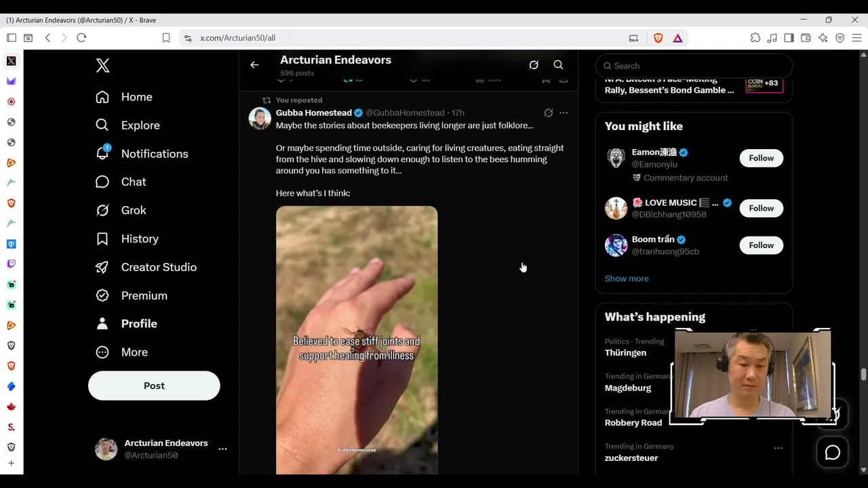The width and height of the screenshot is (868, 488).
Task: Expand the More menu in sidebar
Action: [x=121, y=352]
